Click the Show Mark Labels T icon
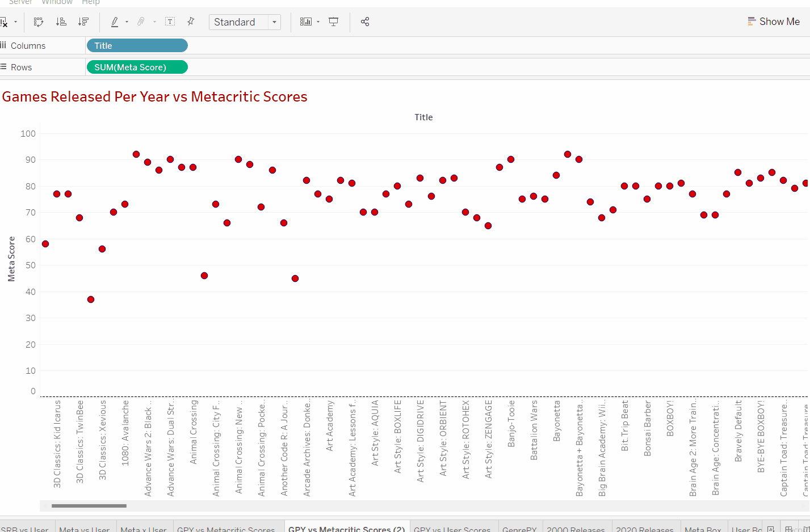Screen dimensions: 810x532 click(170, 22)
